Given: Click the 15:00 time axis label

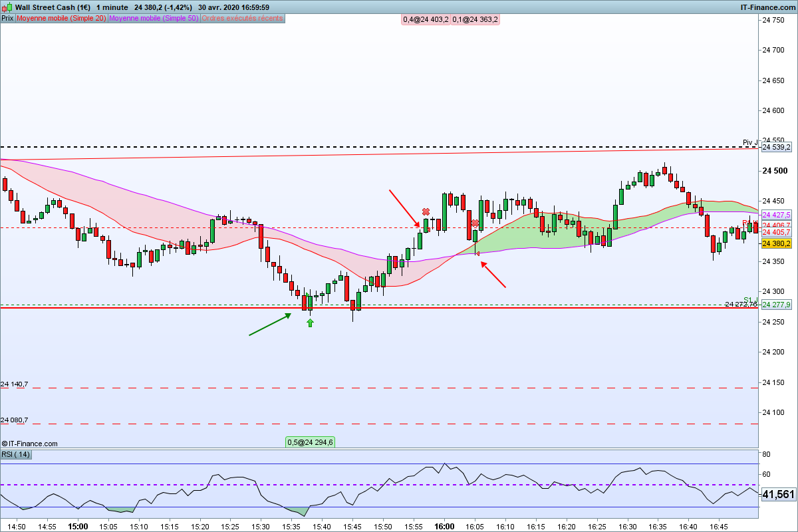Looking at the screenshot, I should 78,527.
